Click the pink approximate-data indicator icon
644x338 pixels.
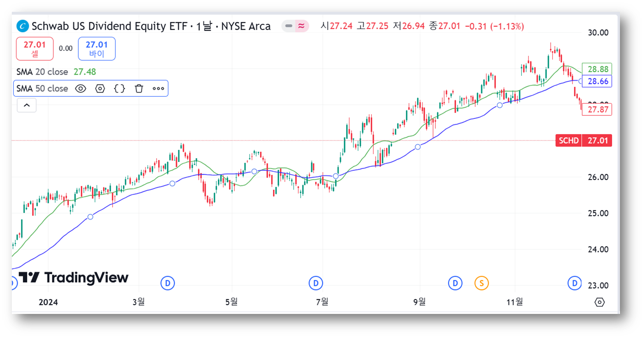(302, 26)
